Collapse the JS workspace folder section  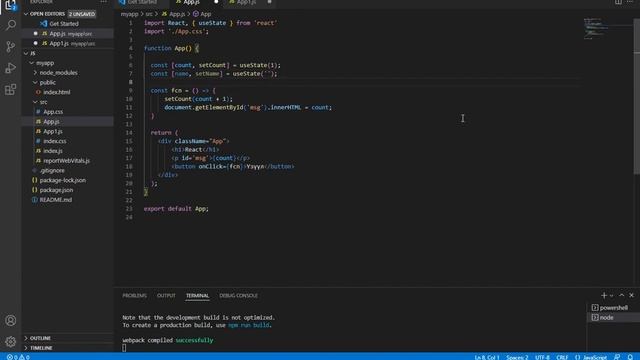click(33, 53)
